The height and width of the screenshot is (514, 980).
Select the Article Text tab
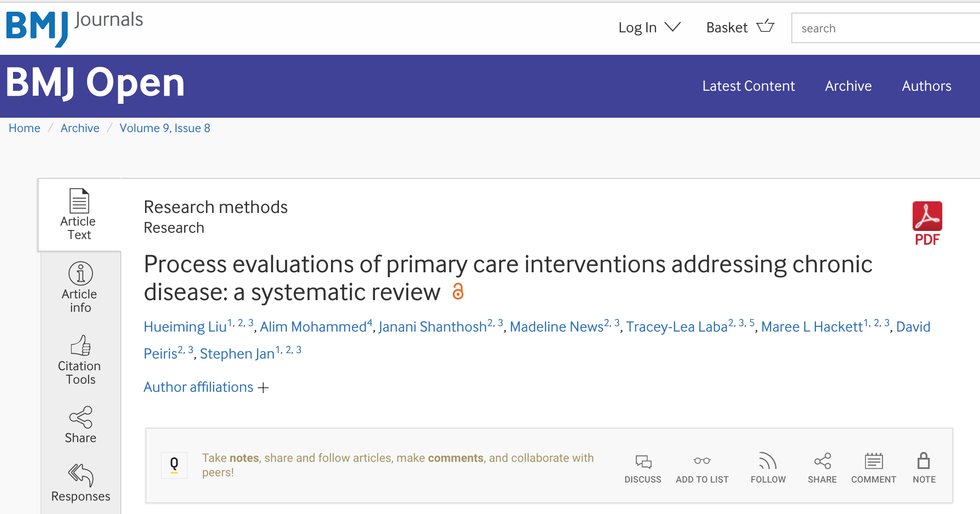(x=79, y=215)
